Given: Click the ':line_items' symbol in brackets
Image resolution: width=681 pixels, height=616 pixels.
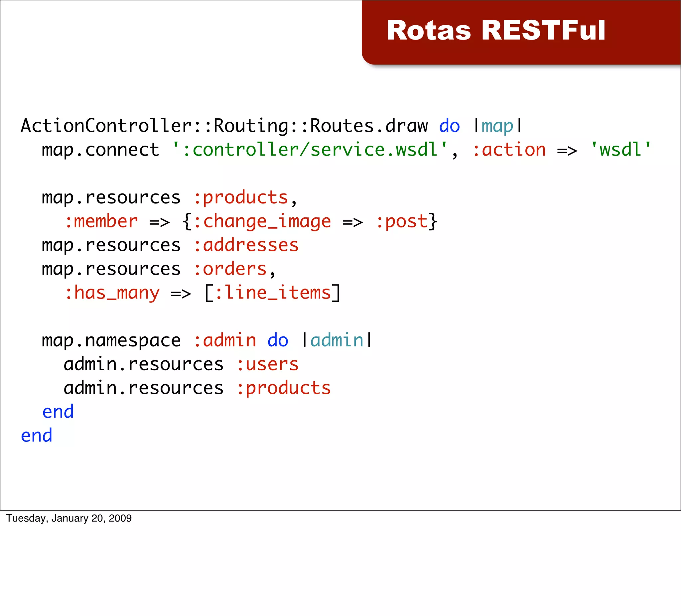Looking at the screenshot, I should (x=273, y=293).
